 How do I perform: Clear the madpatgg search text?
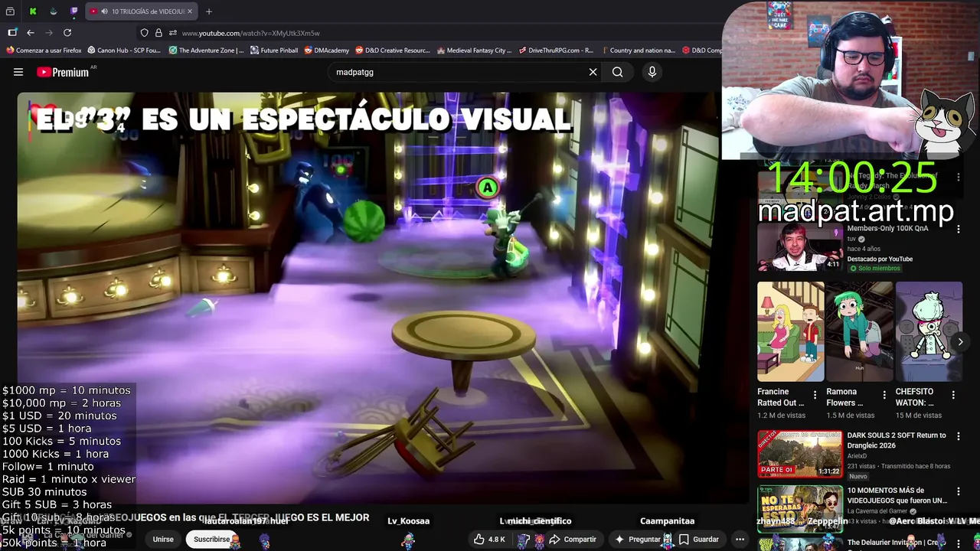[x=593, y=72]
